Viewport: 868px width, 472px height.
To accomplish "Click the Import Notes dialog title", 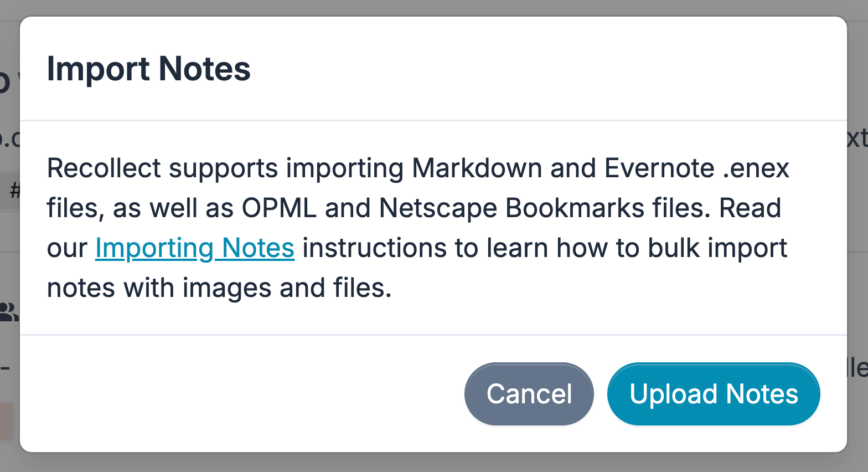I will click(148, 69).
